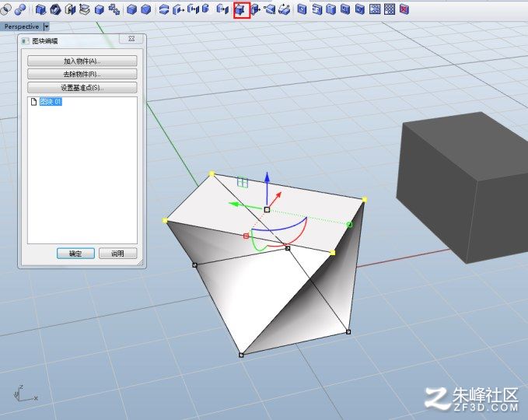
Task: Click the Perspective viewport title label
Action: click(22, 26)
